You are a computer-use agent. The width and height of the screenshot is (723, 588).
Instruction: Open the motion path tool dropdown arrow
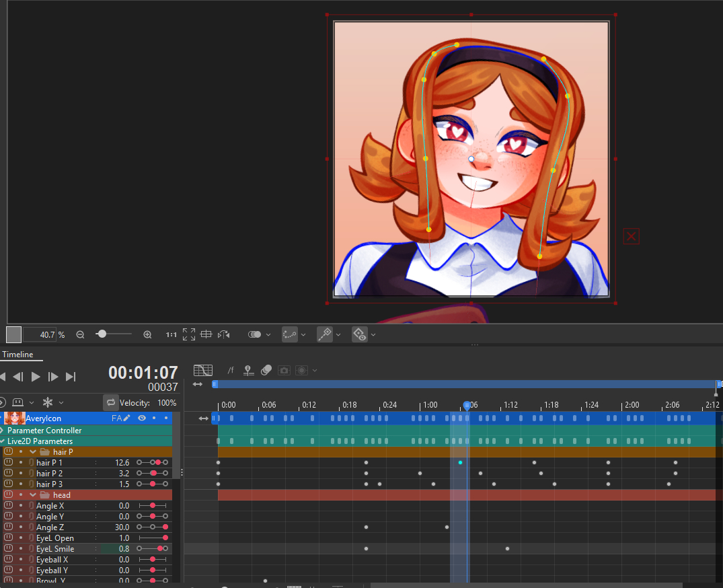[x=303, y=334]
